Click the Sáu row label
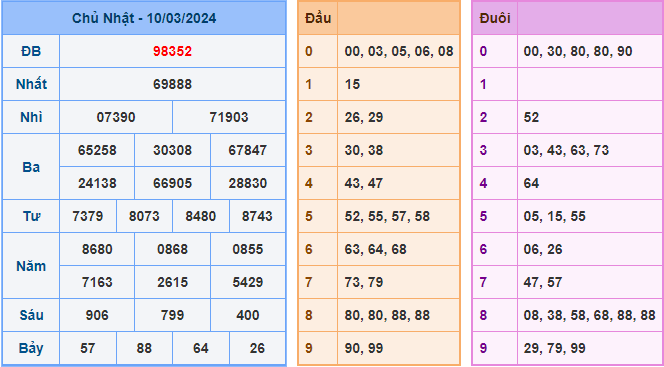 coord(31,315)
